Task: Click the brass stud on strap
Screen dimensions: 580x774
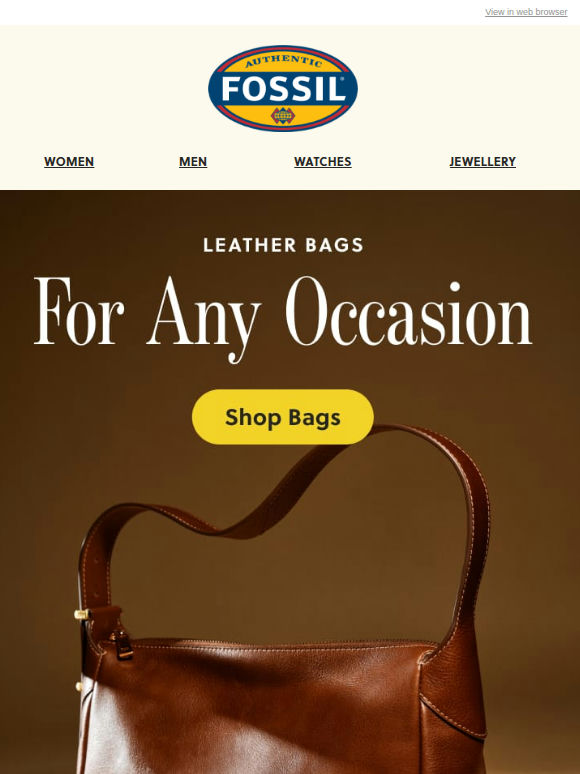Action: [x=82, y=615]
